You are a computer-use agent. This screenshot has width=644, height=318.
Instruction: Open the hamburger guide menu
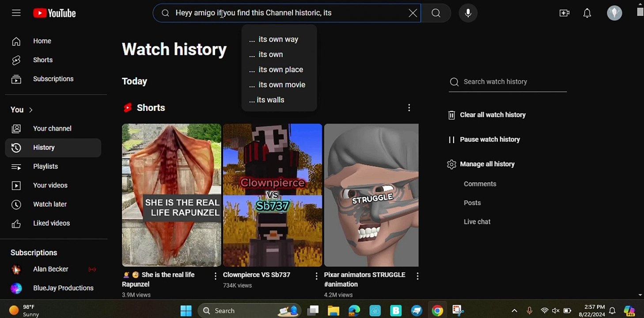pos(16,13)
